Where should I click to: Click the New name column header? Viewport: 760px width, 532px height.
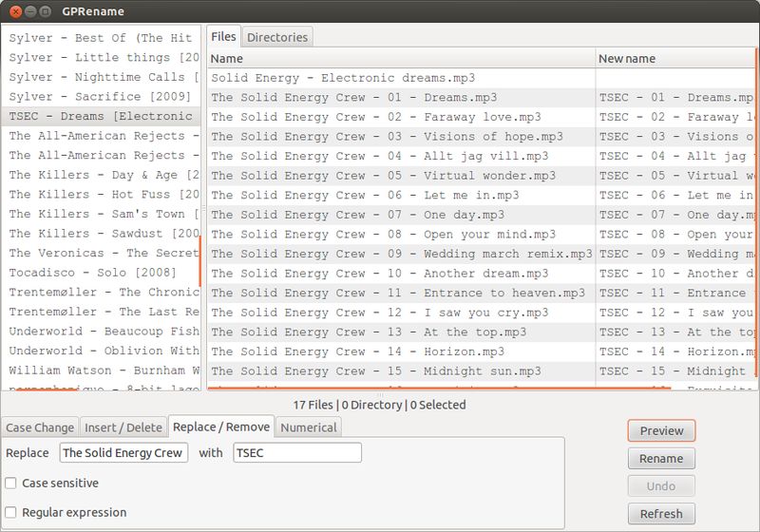pyautogui.click(x=675, y=59)
